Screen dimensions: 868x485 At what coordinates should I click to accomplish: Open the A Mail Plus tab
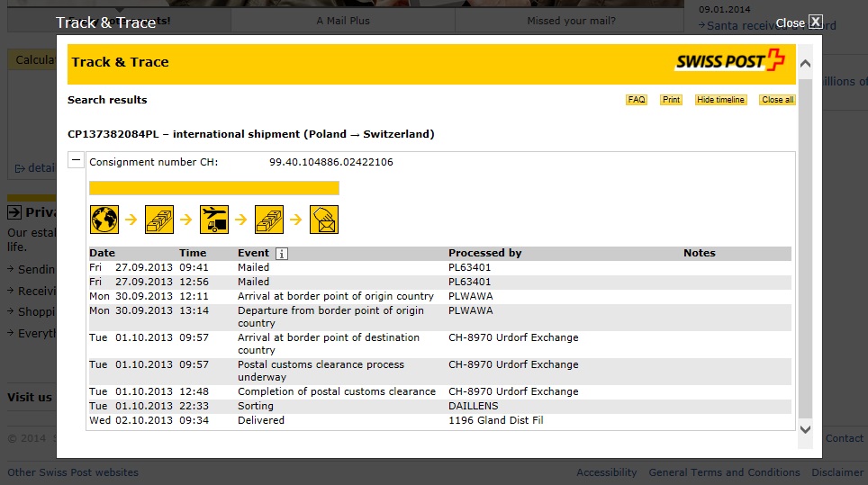click(x=343, y=21)
